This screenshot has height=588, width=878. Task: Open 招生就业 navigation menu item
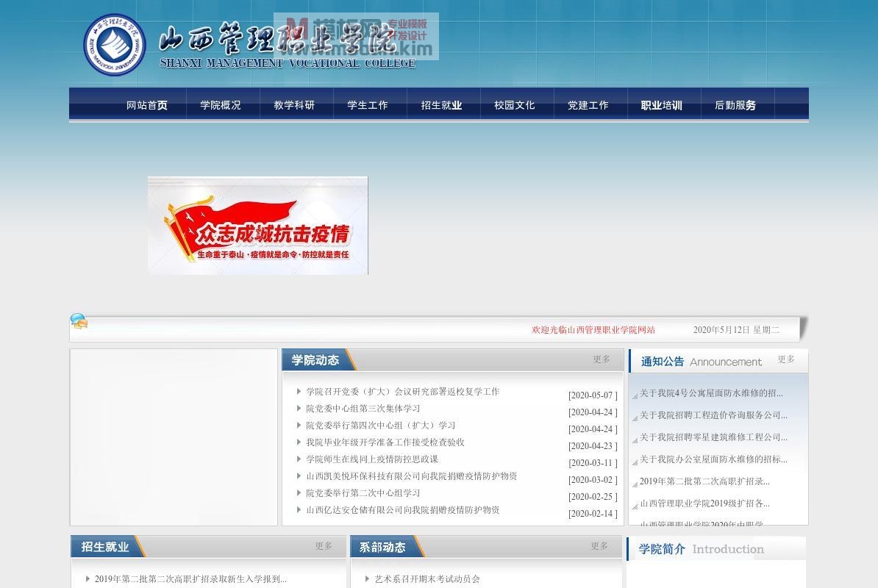[x=441, y=105]
